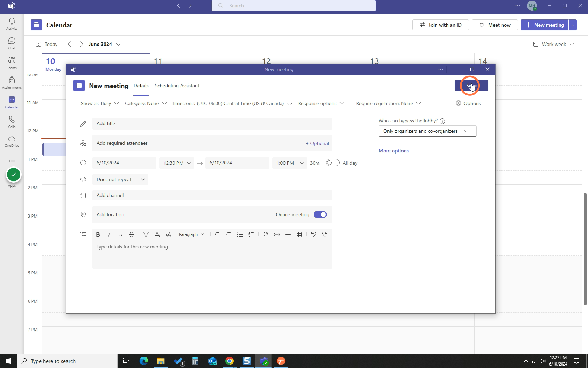Insert a hyperlink
Screen dimensions: 588x368
277,234
